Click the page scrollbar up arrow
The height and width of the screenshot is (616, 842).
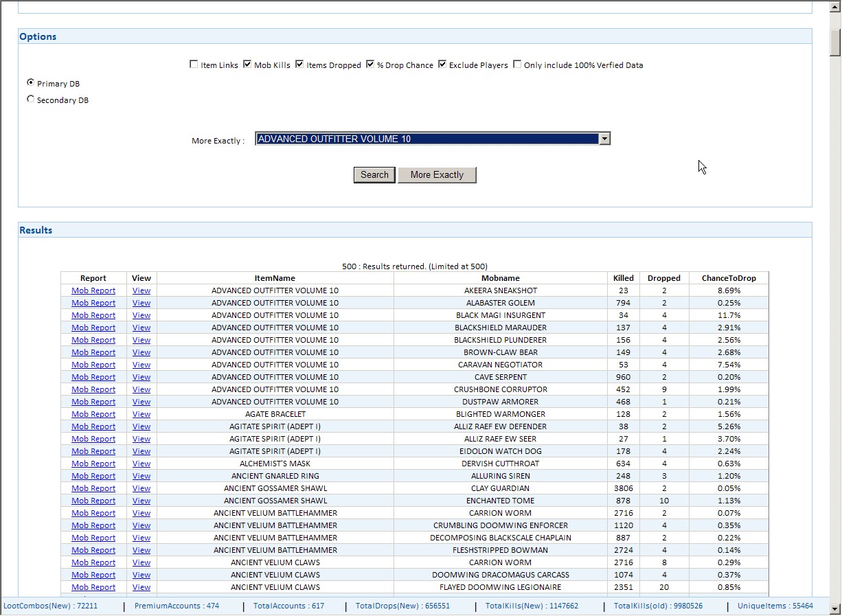(x=835, y=6)
